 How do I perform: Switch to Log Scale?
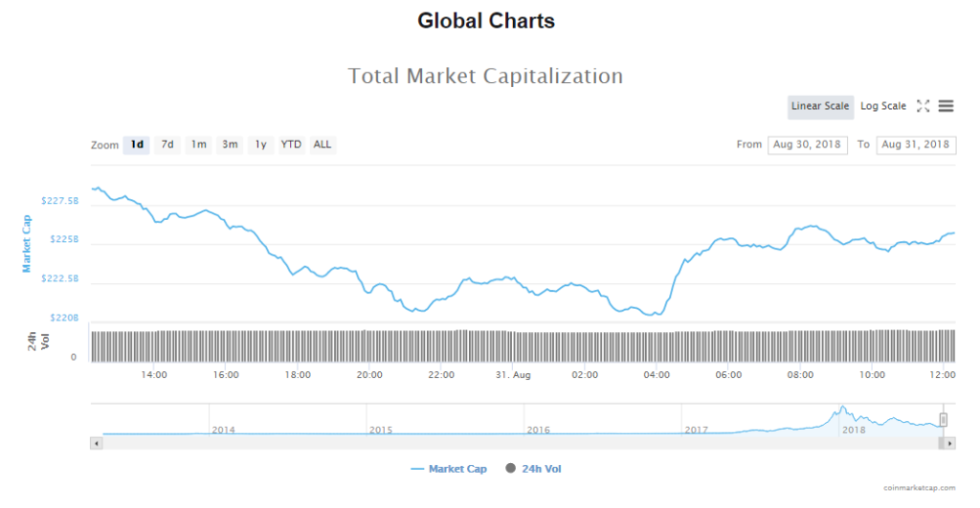coord(882,106)
